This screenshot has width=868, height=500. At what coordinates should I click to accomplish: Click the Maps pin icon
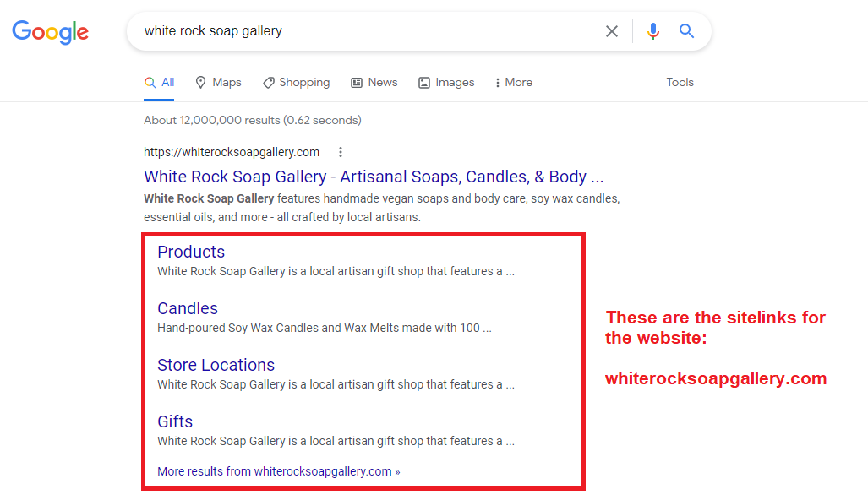(x=201, y=83)
